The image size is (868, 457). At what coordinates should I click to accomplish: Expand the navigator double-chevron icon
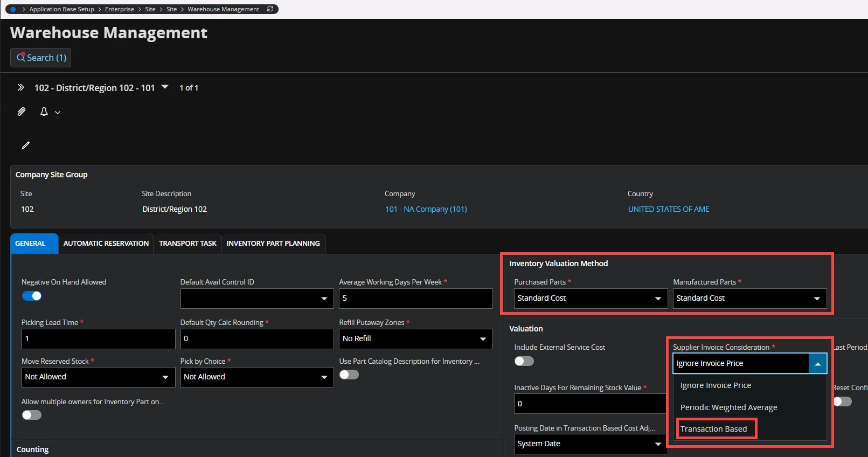[x=21, y=87]
